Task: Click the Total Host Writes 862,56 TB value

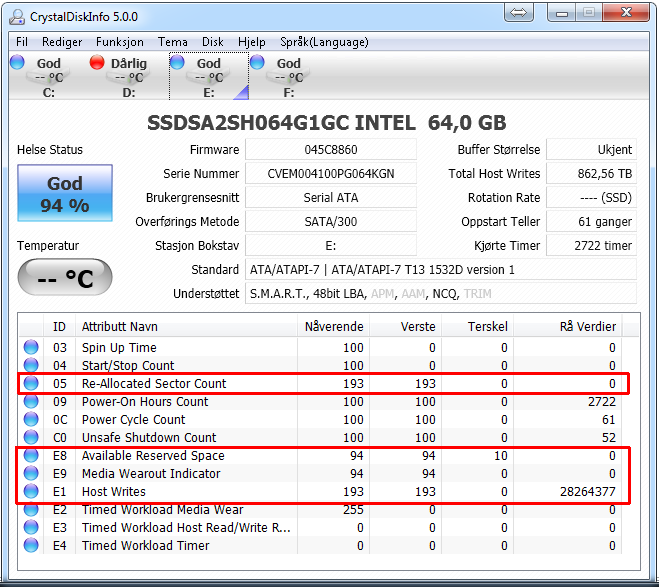Action: [x=591, y=174]
